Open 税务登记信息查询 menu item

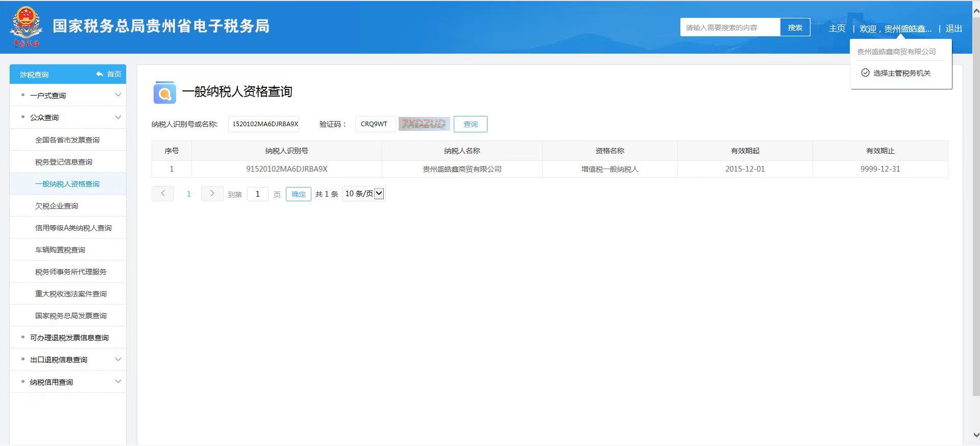point(64,162)
